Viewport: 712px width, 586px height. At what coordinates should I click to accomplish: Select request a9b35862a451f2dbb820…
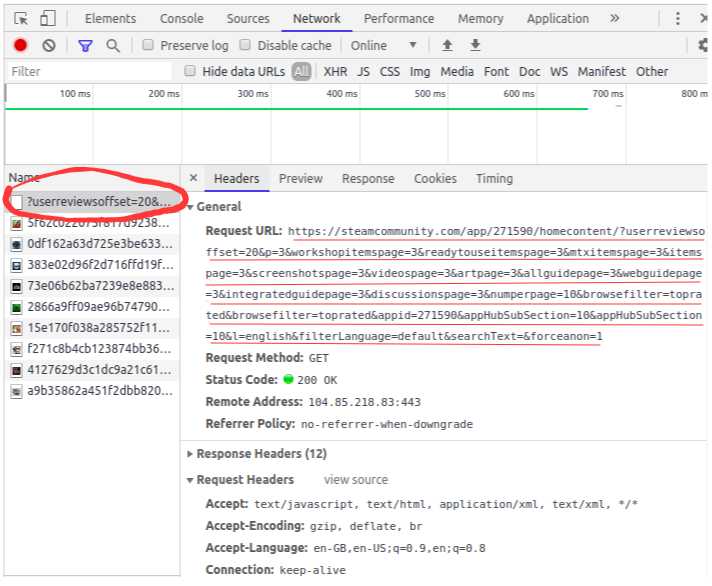pyautogui.click(x=93, y=391)
